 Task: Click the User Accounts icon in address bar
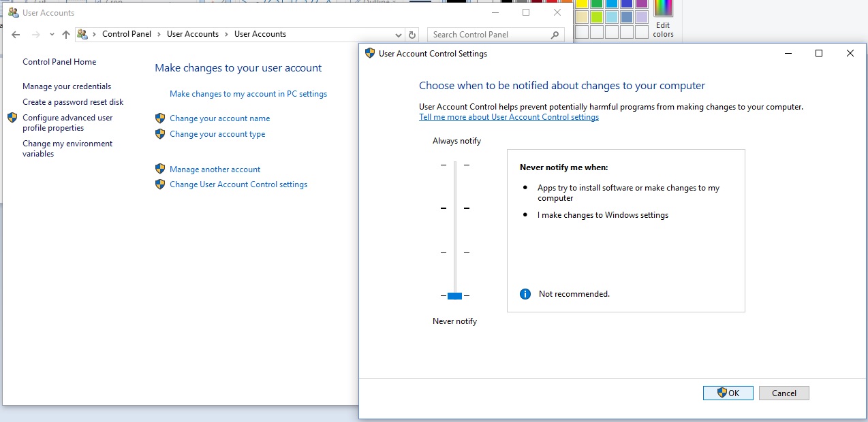point(82,34)
